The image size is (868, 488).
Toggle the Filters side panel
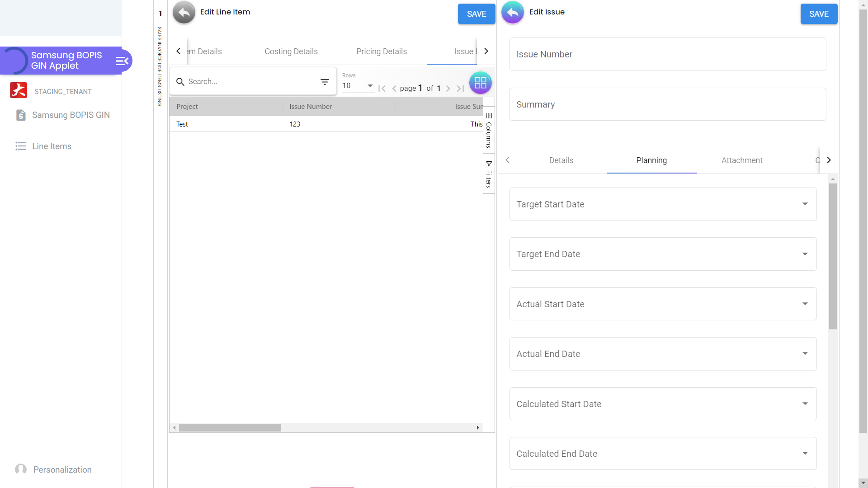(x=489, y=174)
